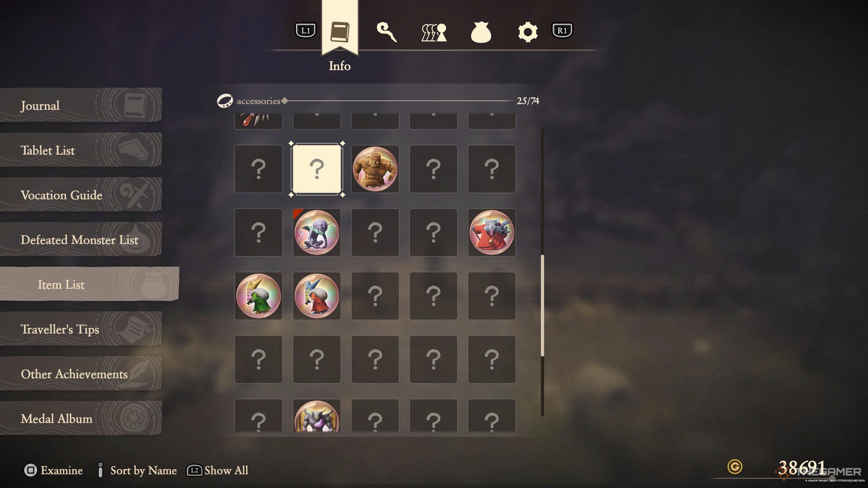Select the magic staff menu icon

point(387,32)
